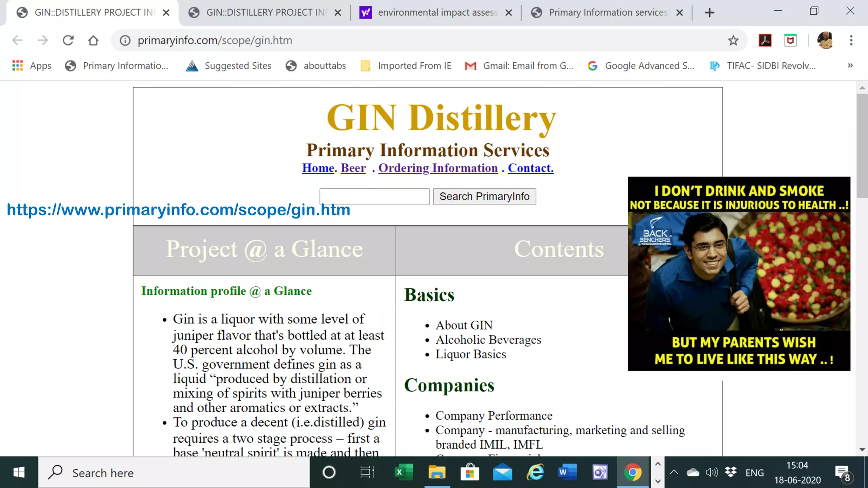Open TIFAC- SIDBI Revolv... bookmark
The image size is (868, 488).
tap(763, 66)
